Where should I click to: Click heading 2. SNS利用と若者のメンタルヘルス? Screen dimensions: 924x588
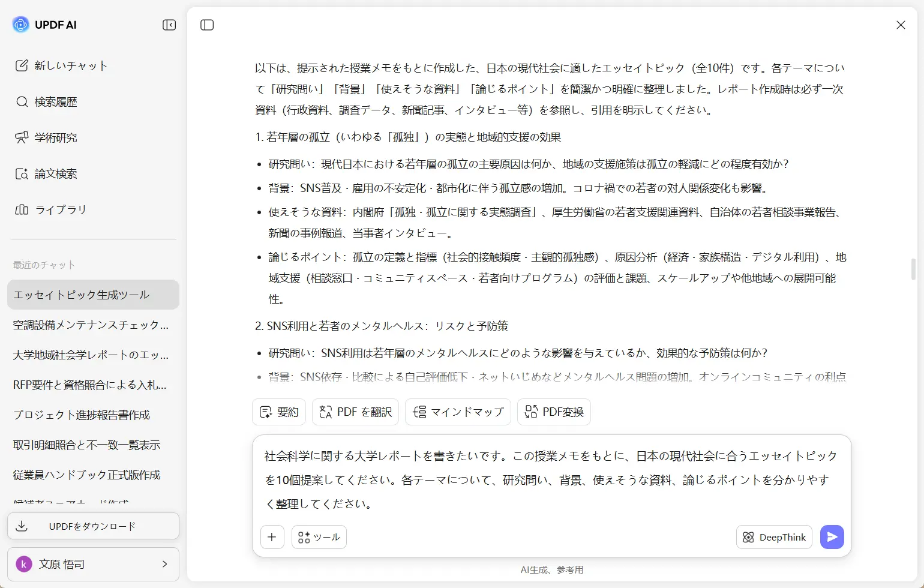[x=382, y=326]
